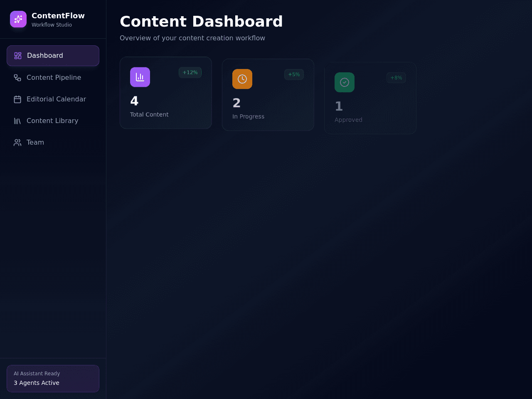Click the AI Assistant Ready panel

coord(53,379)
